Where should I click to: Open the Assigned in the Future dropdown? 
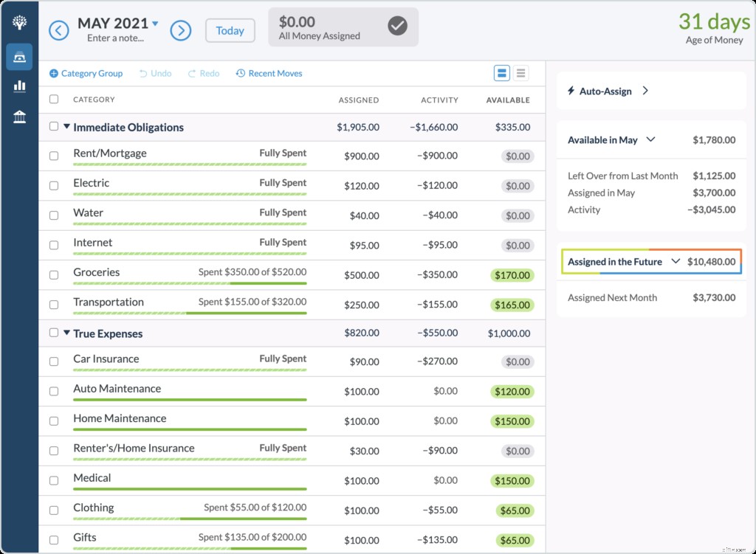675,261
